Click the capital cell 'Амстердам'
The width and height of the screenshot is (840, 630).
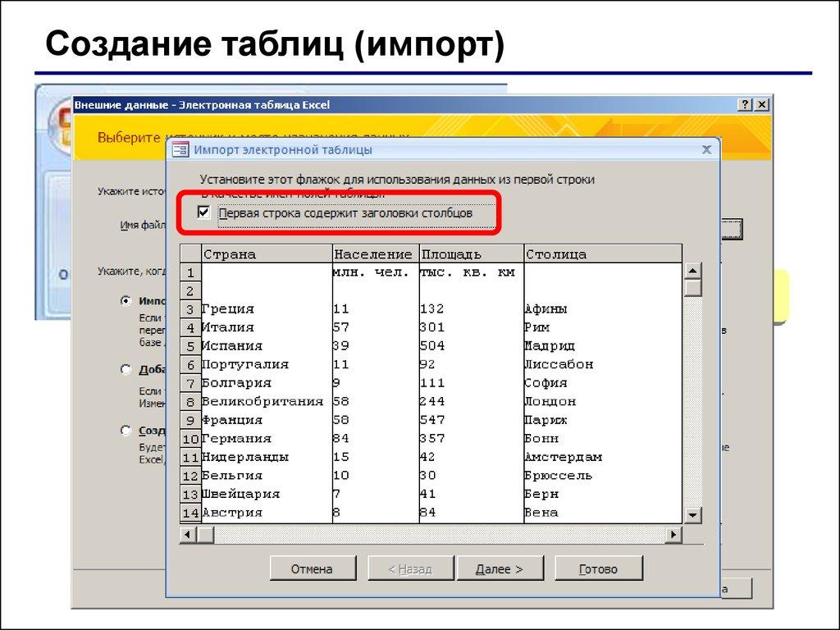[603, 457]
